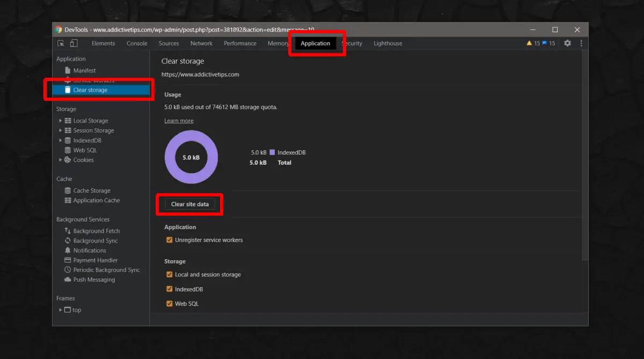Activate the inspect element picker icon
Screen dimensions: 644x359
pyautogui.click(x=61, y=43)
